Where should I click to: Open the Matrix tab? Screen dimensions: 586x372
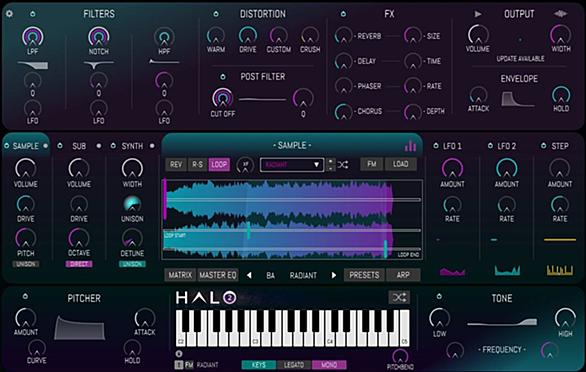tap(180, 275)
